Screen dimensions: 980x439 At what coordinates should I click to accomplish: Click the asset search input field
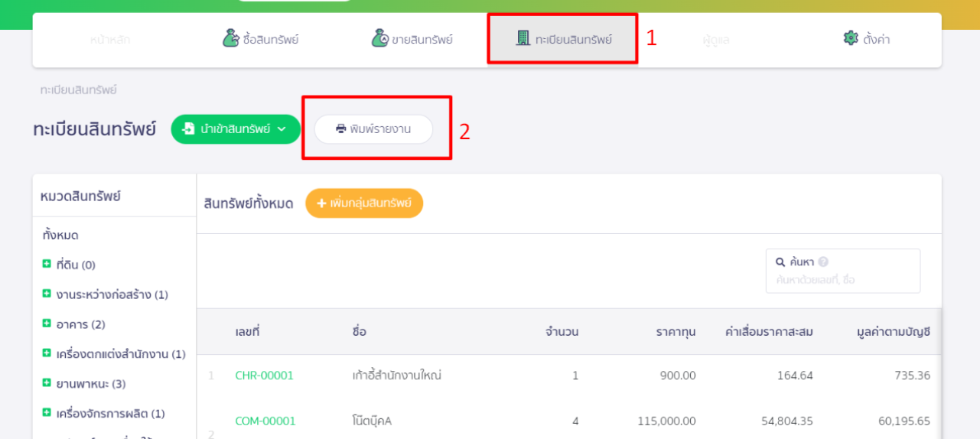pyautogui.click(x=843, y=280)
